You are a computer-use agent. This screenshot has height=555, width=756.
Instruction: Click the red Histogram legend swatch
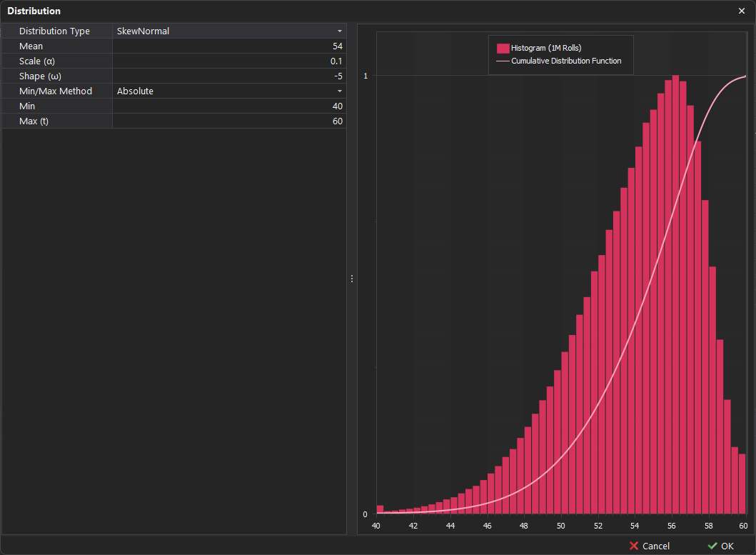[x=503, y=48]
